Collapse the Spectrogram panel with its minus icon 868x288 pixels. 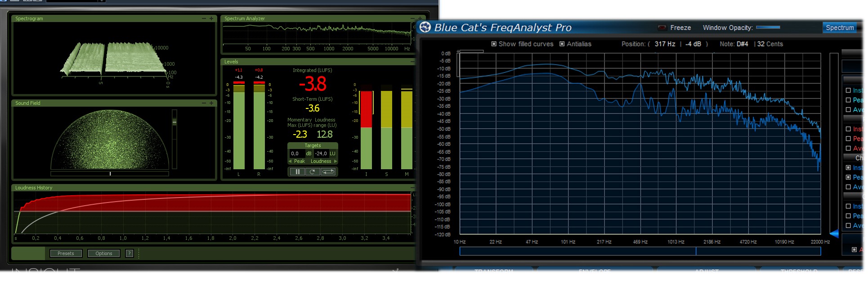[x=204, y=18]
